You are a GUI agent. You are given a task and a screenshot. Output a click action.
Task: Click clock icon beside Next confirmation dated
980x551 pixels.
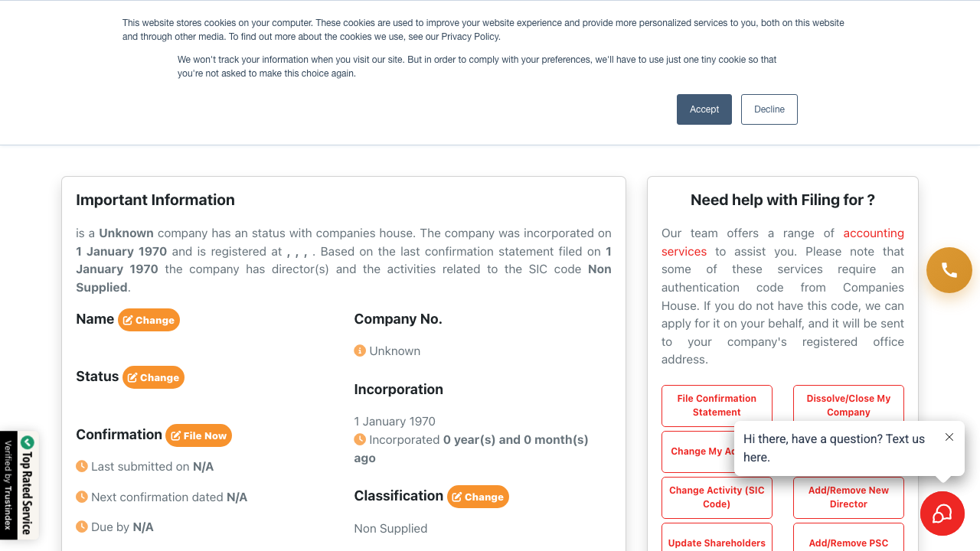(x=82, y=497)
